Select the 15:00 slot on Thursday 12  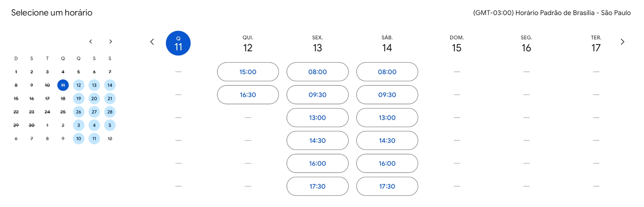pos(248,72)
